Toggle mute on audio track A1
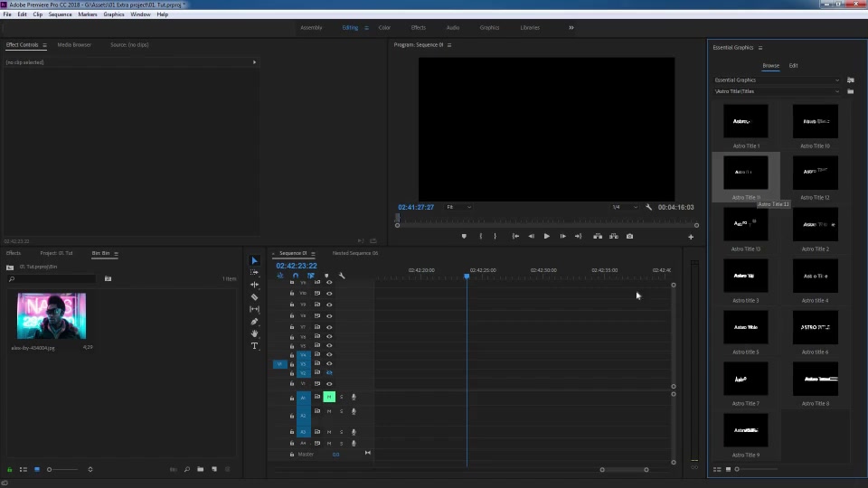Viewport: 868px width, 488px height. coord(329,397)
